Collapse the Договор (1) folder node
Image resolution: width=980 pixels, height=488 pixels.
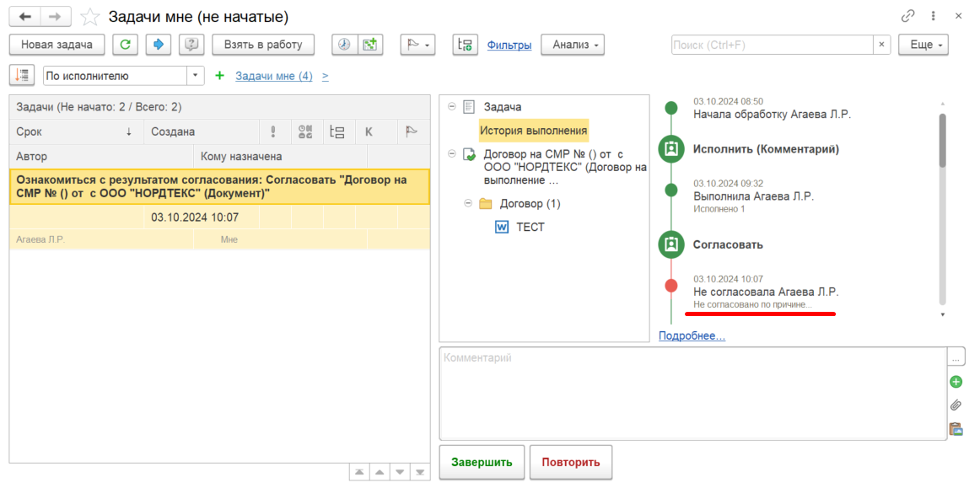coord(467,204)
